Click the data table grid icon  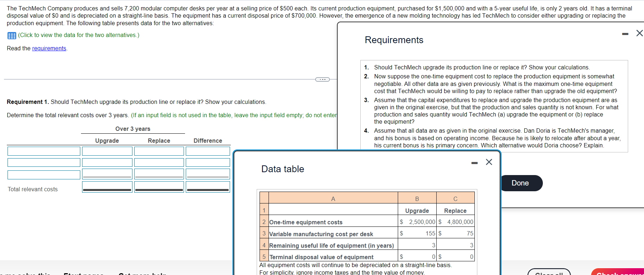coord(12,36)
